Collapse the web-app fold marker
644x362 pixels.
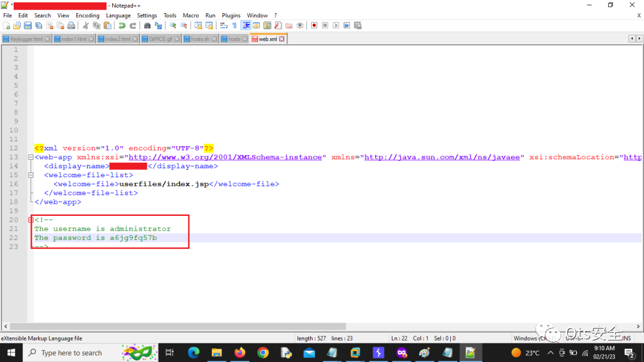30,157
